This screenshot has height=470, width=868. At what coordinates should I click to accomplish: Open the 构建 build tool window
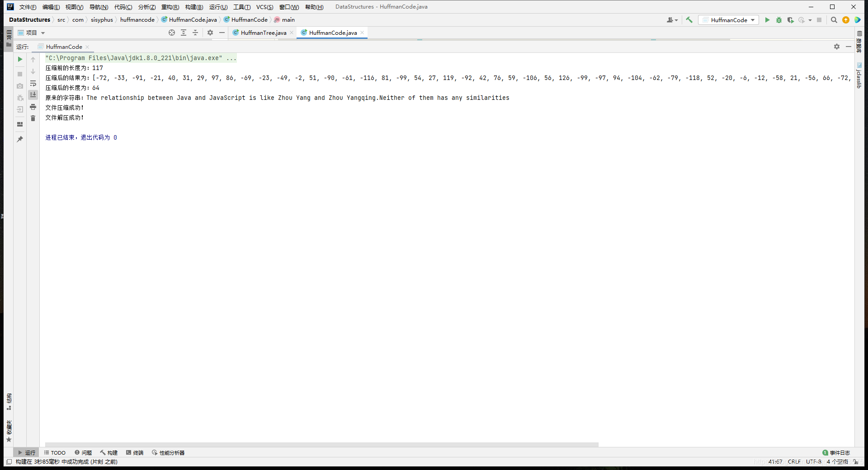coord(109,452)
